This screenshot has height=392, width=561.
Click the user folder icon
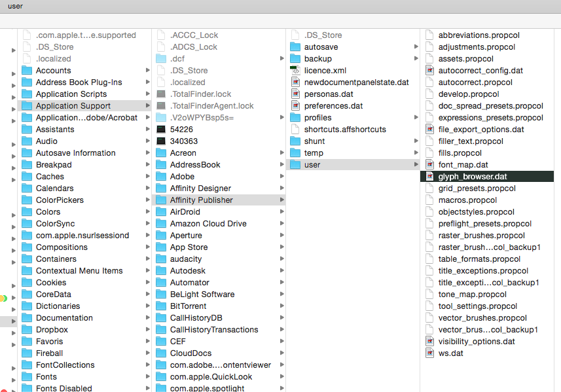click(295, 164)
